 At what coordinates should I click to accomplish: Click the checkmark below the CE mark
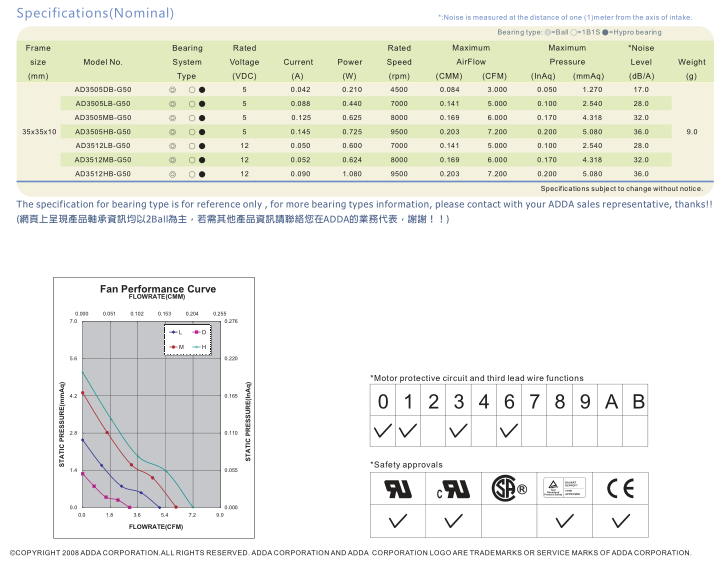pyautogui.click(x=621, y=521)
